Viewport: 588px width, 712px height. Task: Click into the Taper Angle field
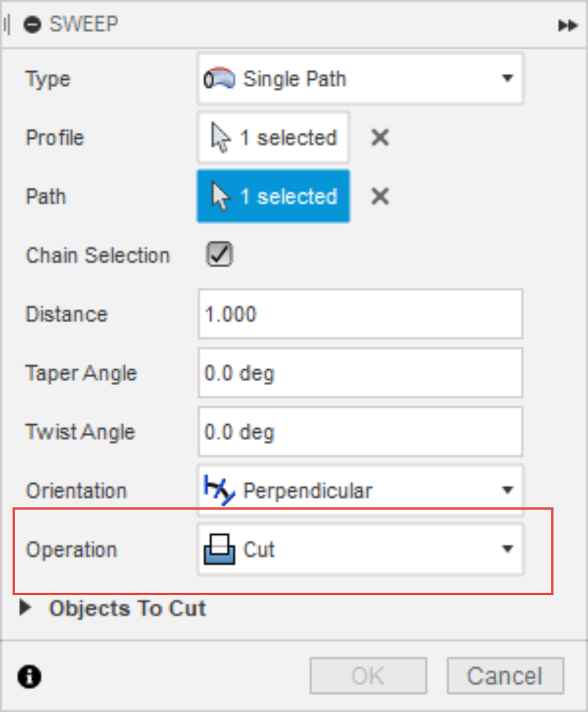[x=360, y=373]
